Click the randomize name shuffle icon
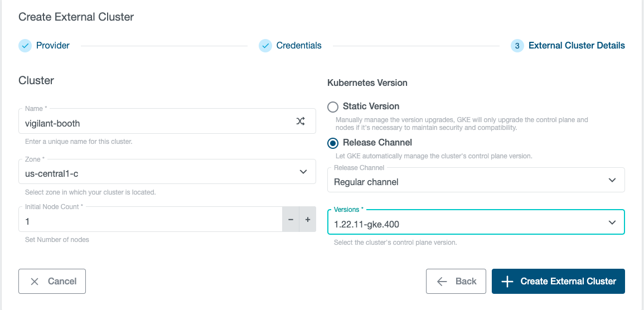 301,122
